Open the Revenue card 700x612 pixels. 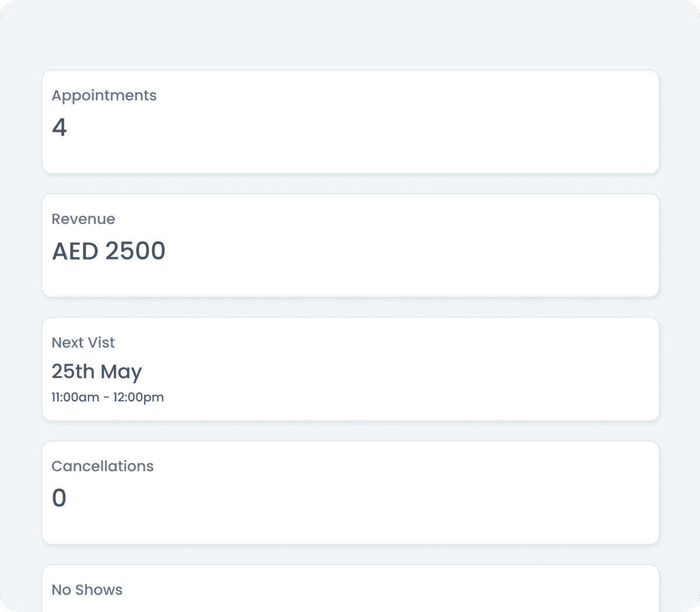(x=350, y=245)
